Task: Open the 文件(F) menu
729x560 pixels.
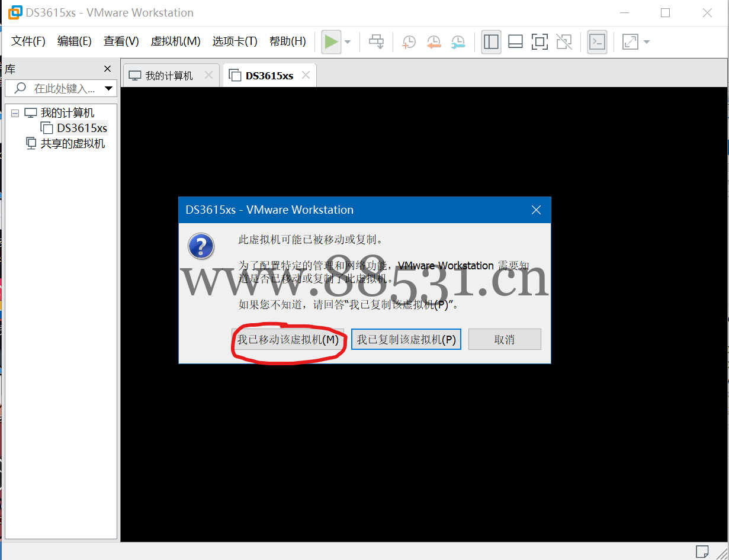Action: point(28,41)
